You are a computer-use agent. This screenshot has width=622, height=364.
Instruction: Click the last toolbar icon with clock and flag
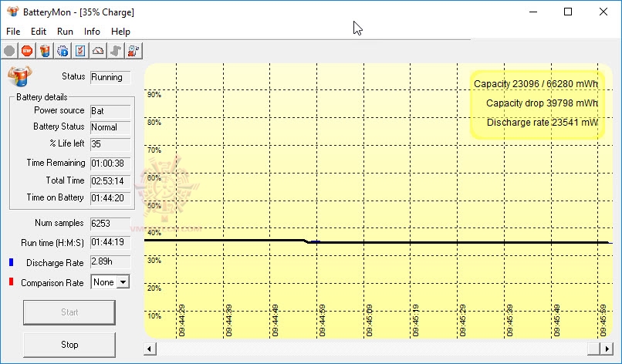(134, 51)
